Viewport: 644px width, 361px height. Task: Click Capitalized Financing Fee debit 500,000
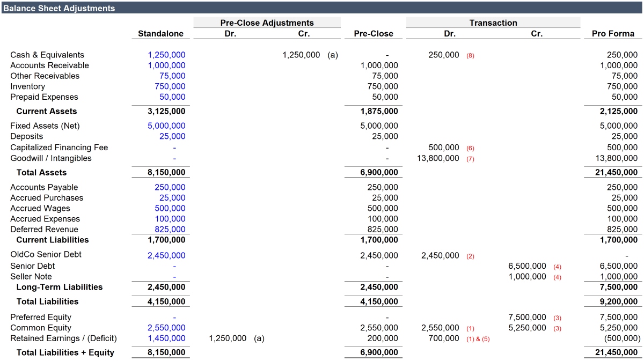(444, 148)
